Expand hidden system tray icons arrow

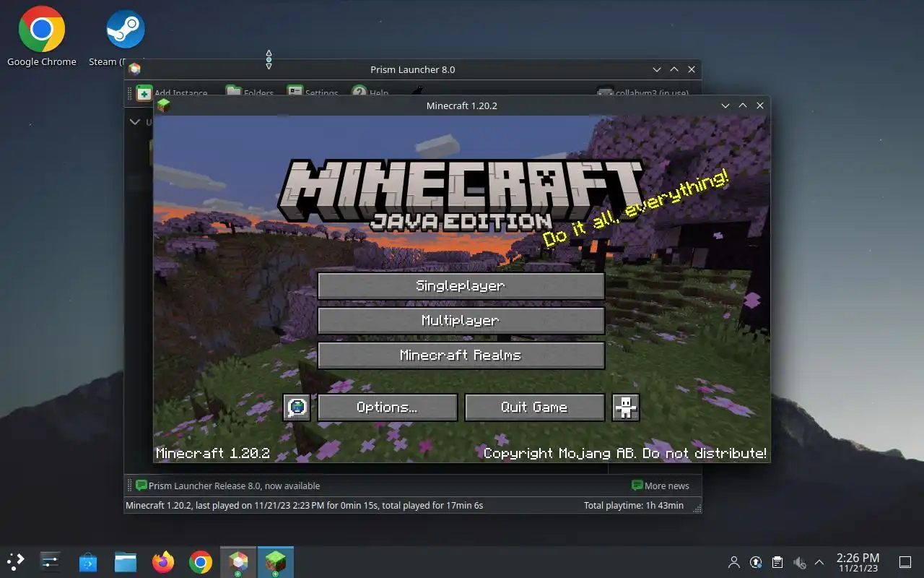819,562
